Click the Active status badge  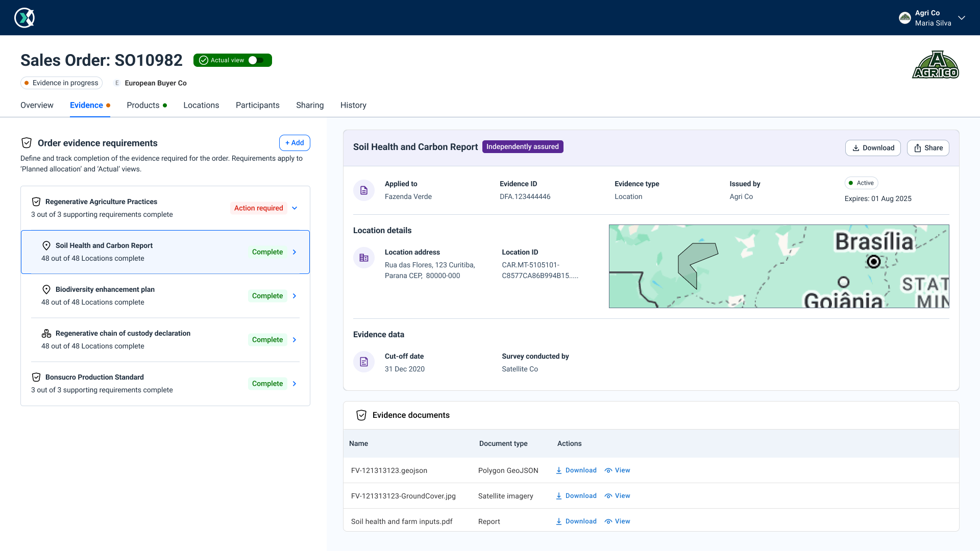coord(861,183)
